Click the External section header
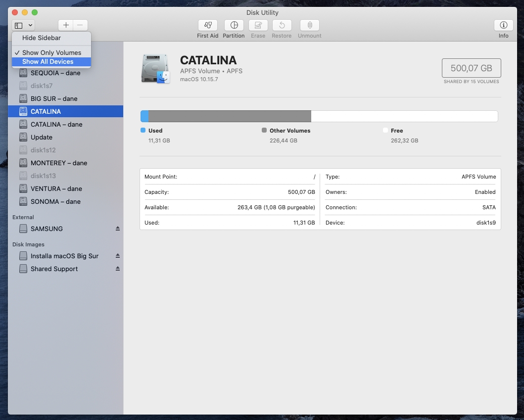The width and height of the screenshot is (524, 420). 23,217
